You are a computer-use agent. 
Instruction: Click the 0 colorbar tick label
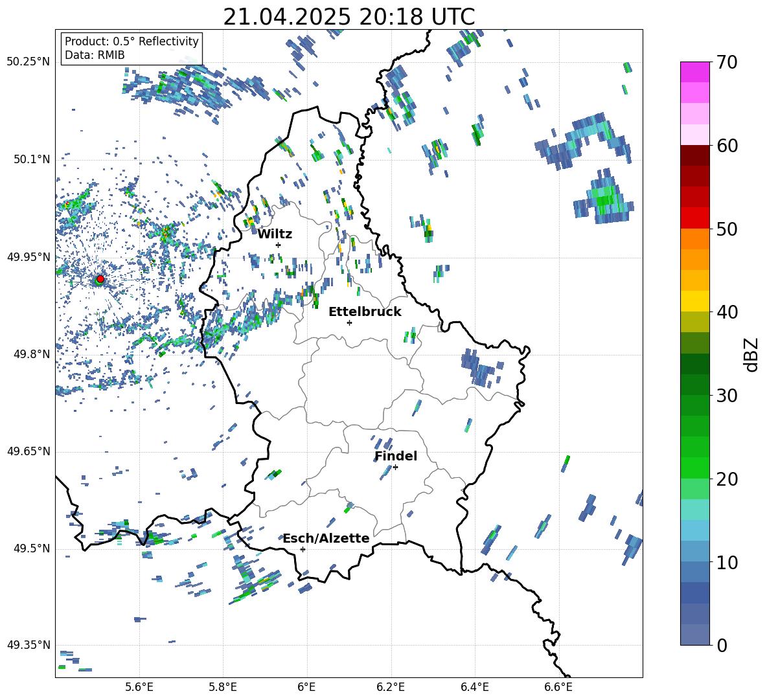(722, 645)
